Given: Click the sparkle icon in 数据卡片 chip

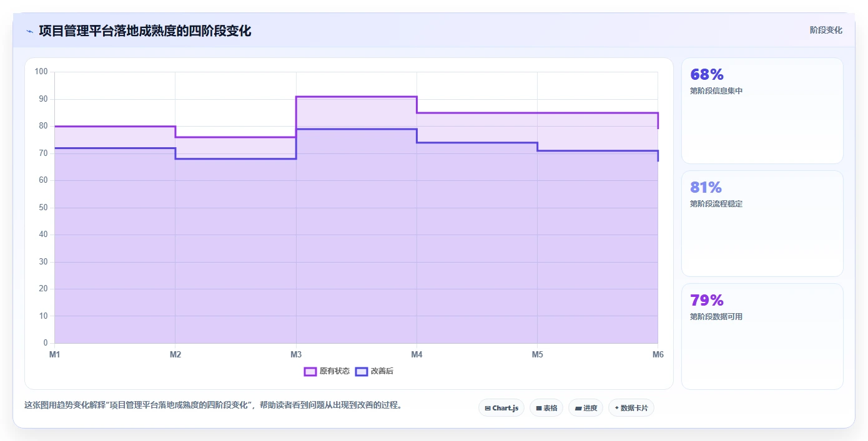Looking at the screenshot, I should coord(616,408).
